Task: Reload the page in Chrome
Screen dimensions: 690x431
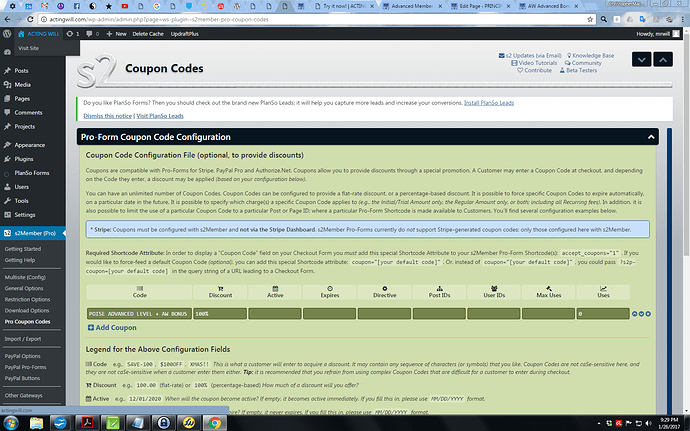Action: (x=30, y=19)
